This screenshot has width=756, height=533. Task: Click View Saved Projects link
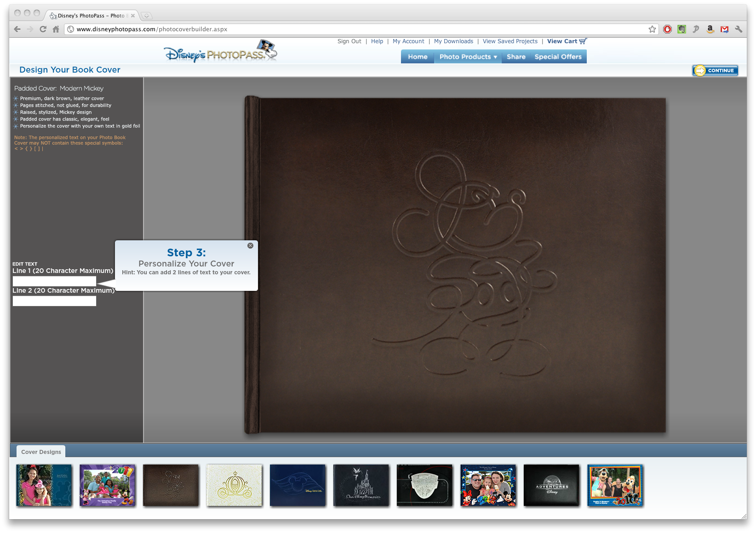pos(510,41)
